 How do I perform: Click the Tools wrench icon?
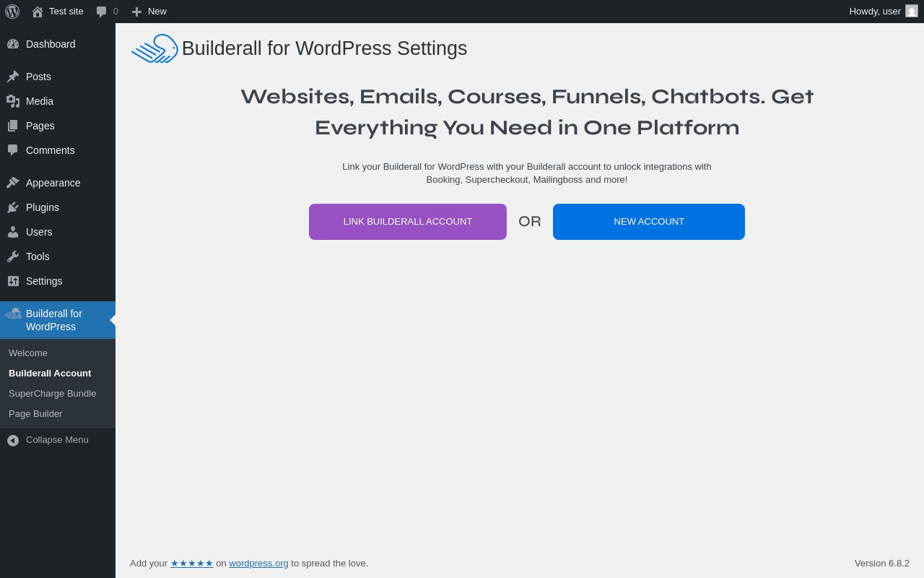click(x=13, y=256)
